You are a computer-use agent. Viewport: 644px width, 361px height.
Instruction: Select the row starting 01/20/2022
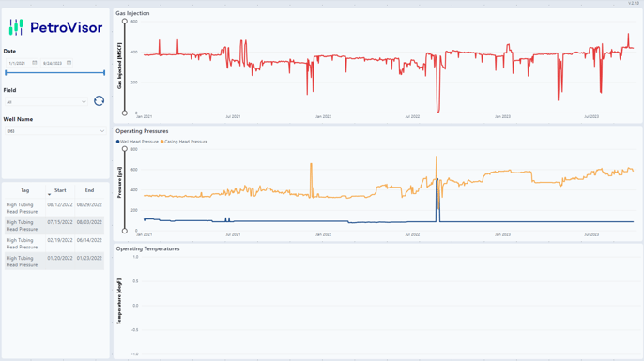54,262
